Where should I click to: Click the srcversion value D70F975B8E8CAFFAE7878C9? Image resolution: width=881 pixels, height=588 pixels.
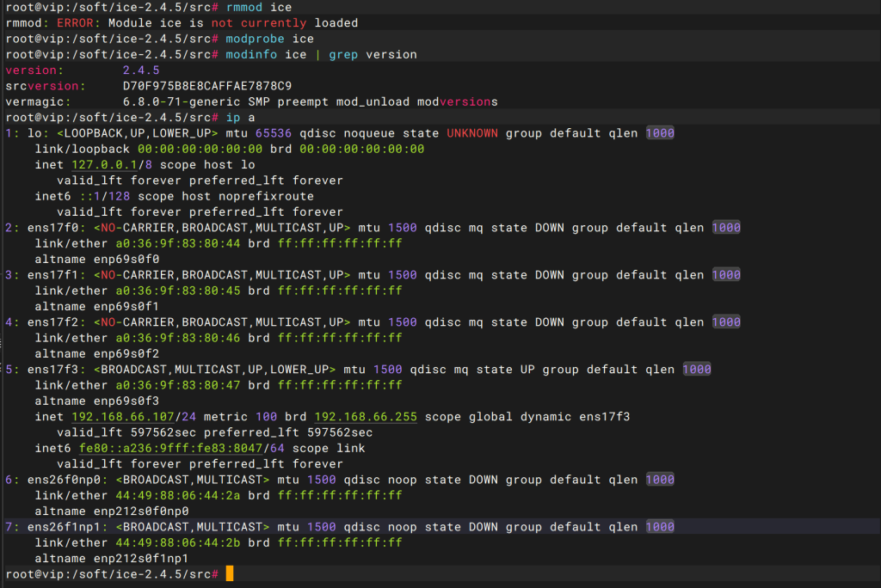[x=206, y=86]
